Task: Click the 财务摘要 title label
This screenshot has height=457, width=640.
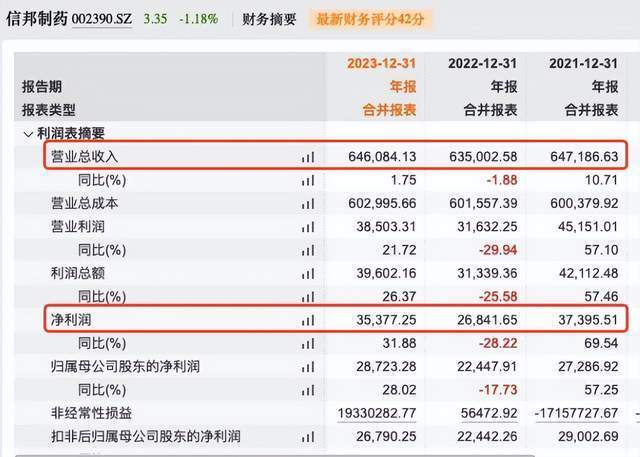Action: [269, 19]
